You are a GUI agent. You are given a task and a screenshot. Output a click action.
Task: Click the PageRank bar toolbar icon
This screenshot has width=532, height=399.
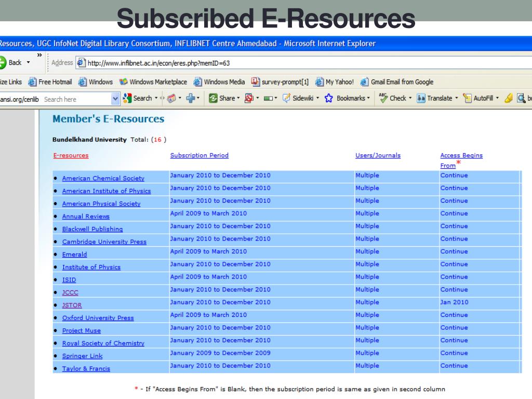click(x=269, y=98)
